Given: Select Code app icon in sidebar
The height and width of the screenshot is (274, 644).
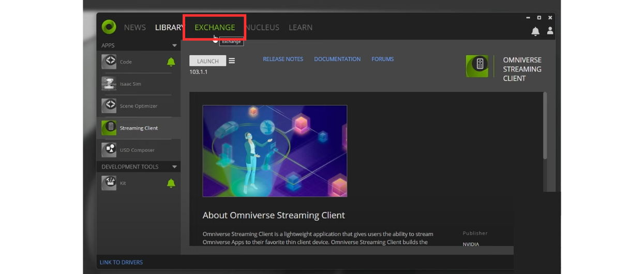Looking at the screenshot, I should pos(109,62).
